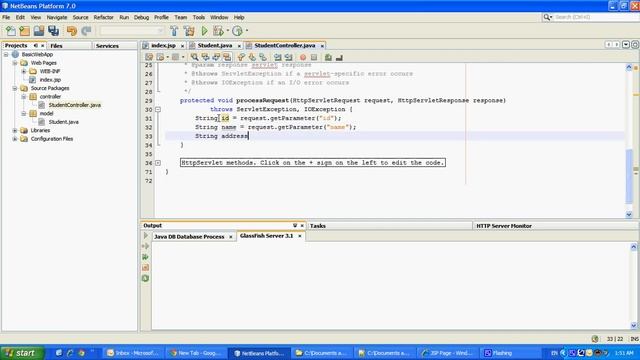Click the Profile Project clock icon

point(237,31)
